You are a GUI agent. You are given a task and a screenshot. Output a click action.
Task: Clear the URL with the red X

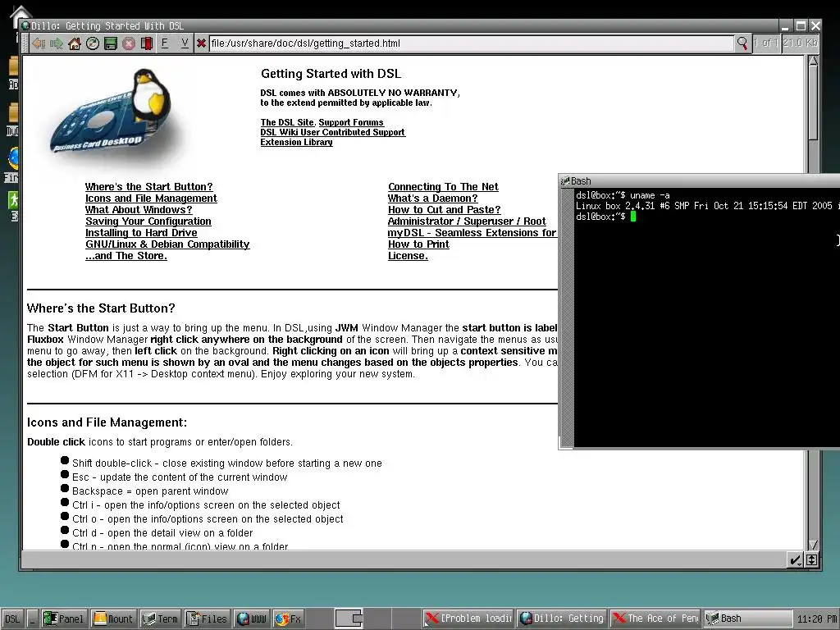point(201,43)
